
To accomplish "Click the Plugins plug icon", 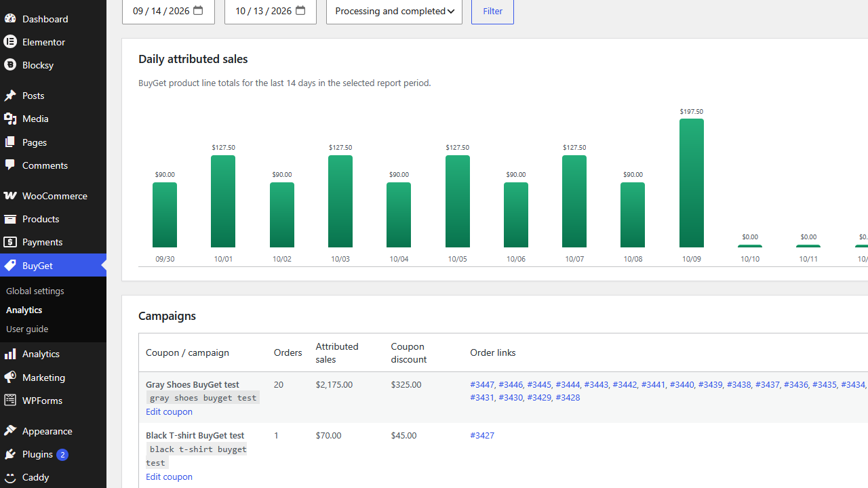I will pos(10,454).
